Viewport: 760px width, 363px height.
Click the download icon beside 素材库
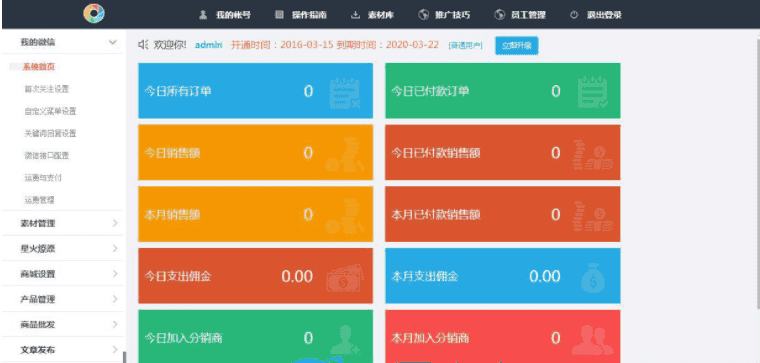coord(355,15)
